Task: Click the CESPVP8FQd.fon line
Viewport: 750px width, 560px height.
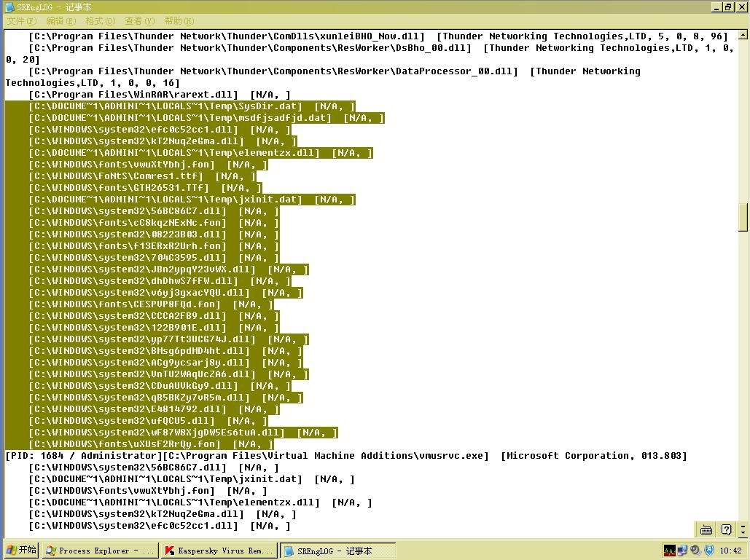Action: [151, 304]
